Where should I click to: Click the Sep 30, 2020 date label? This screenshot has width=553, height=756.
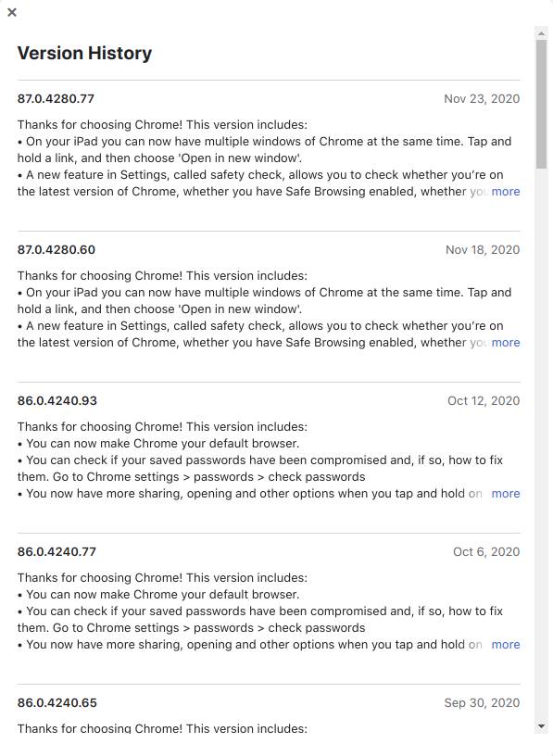(482, 702)
